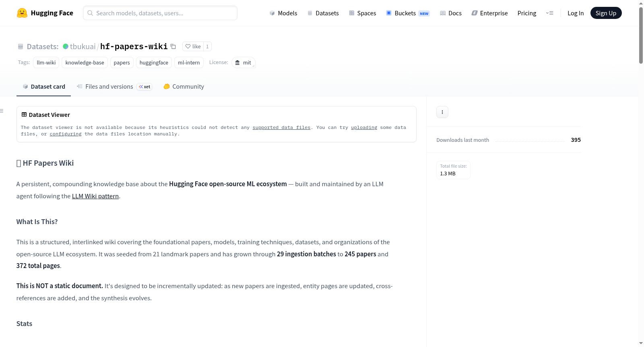Click the Datasets stack icon beside heading
Viewport: 644px width, 347px height.
21,47
